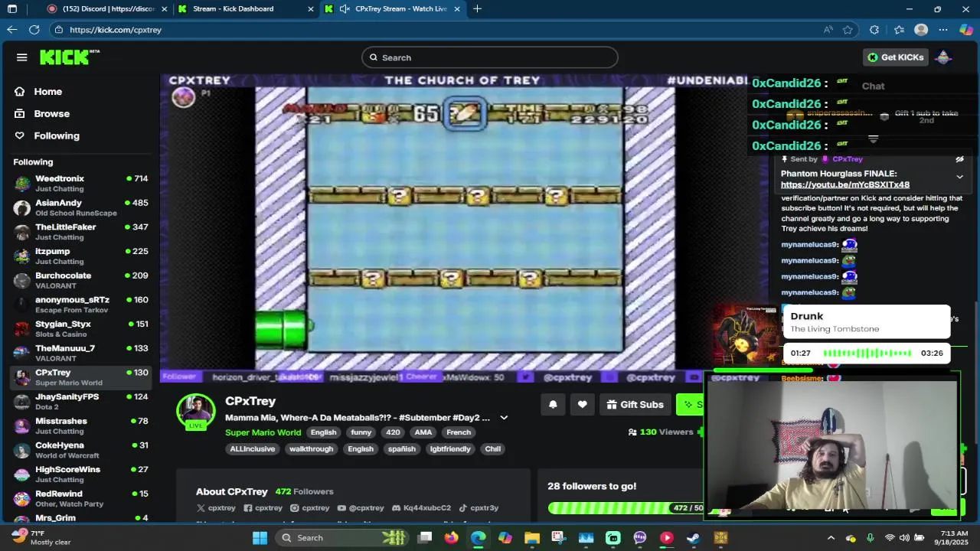980x551 pixels.
Task: Click the KICK logo
Action: 69,57
